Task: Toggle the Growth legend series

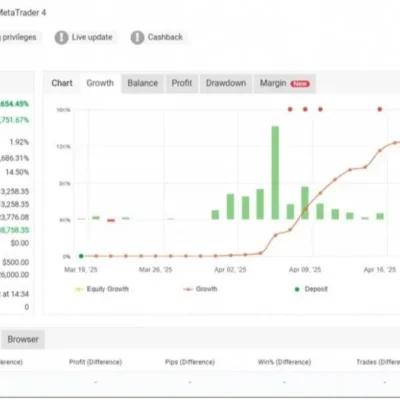Action: 200,289
